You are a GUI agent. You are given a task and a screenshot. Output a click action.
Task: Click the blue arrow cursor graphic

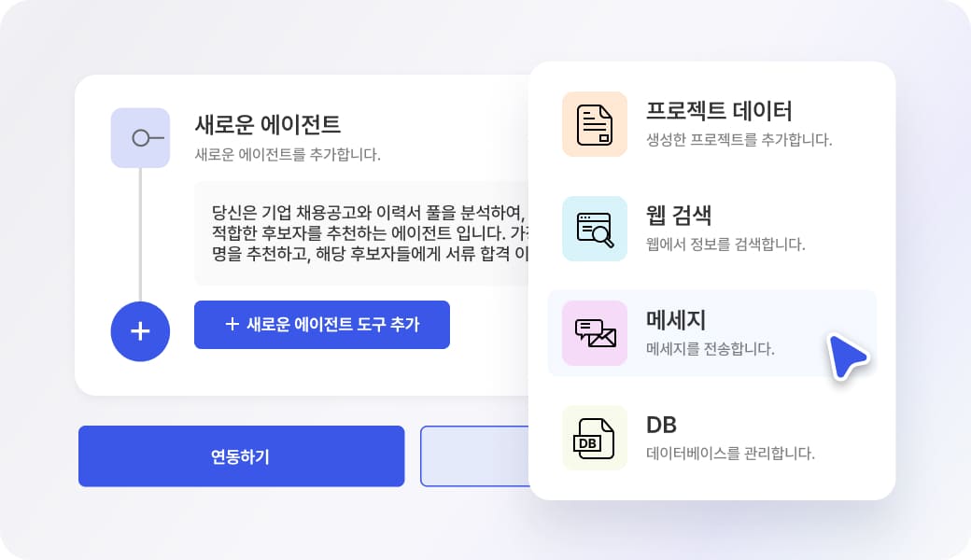tap(848, 357)
